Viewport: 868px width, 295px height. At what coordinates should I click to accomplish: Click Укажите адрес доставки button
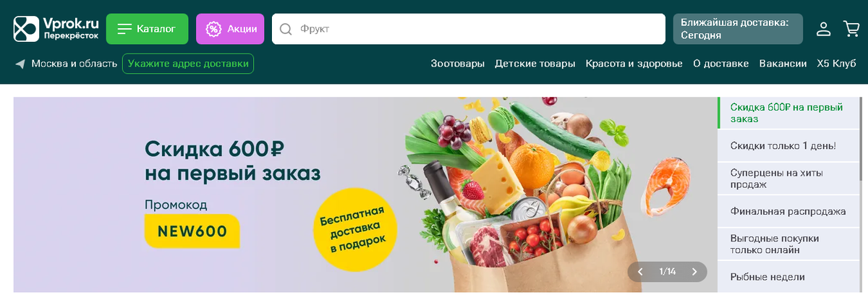tap(188, 64)
